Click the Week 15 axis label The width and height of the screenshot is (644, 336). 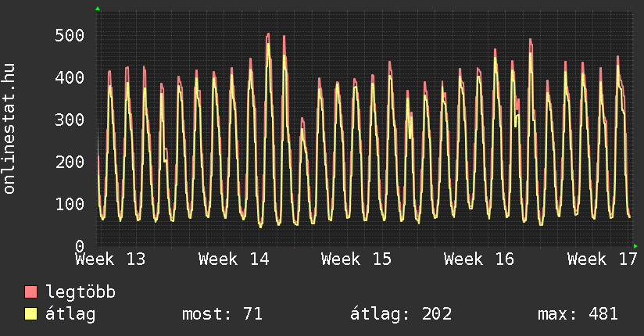tap(356, 259)
